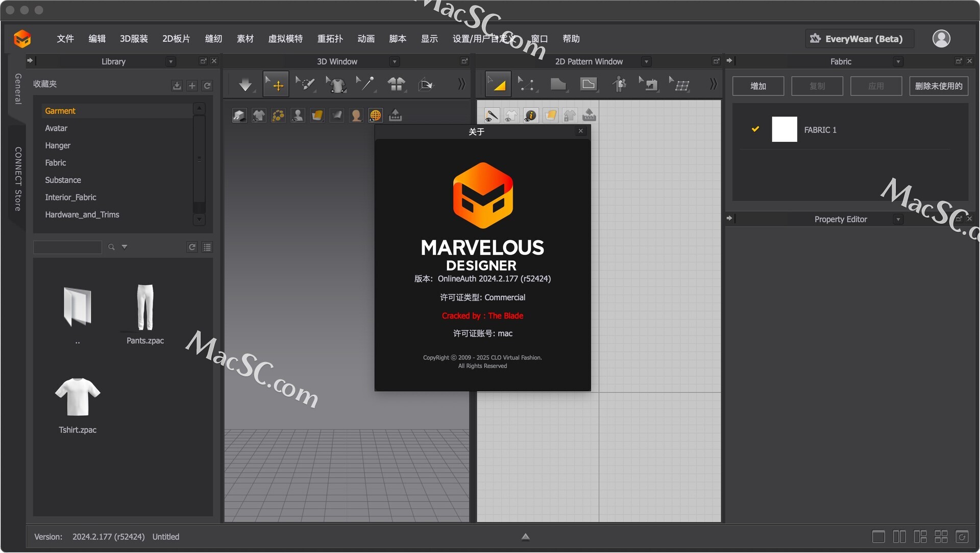The height and width of the screenshot is (553, 980).
Task: Click the gray mesh surface icon
Action: (337, 116)
